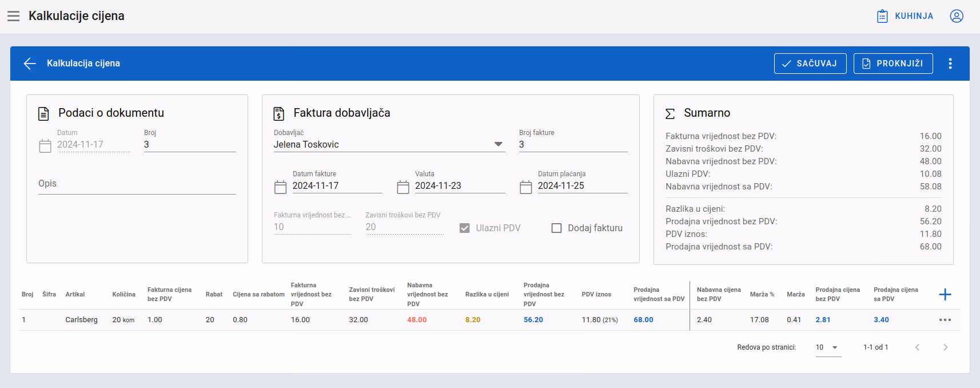This screenshot has width=980, height=388.
Task: Click blue 56.20 prodajna value
Action: click(533, 320)
